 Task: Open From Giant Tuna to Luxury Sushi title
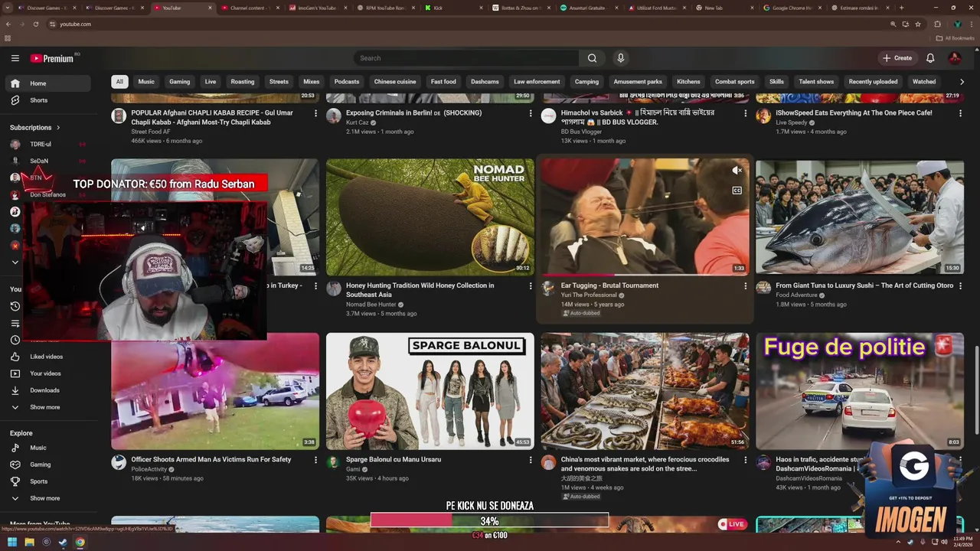tap(864, 285)
